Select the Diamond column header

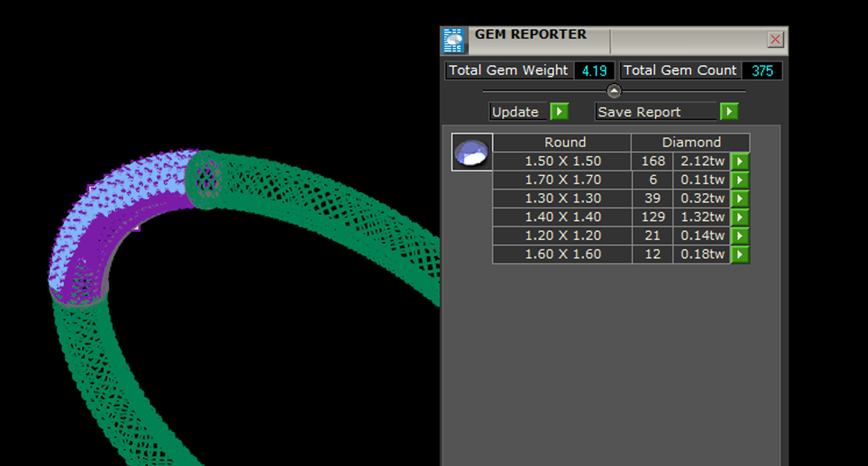pos(691,143)
